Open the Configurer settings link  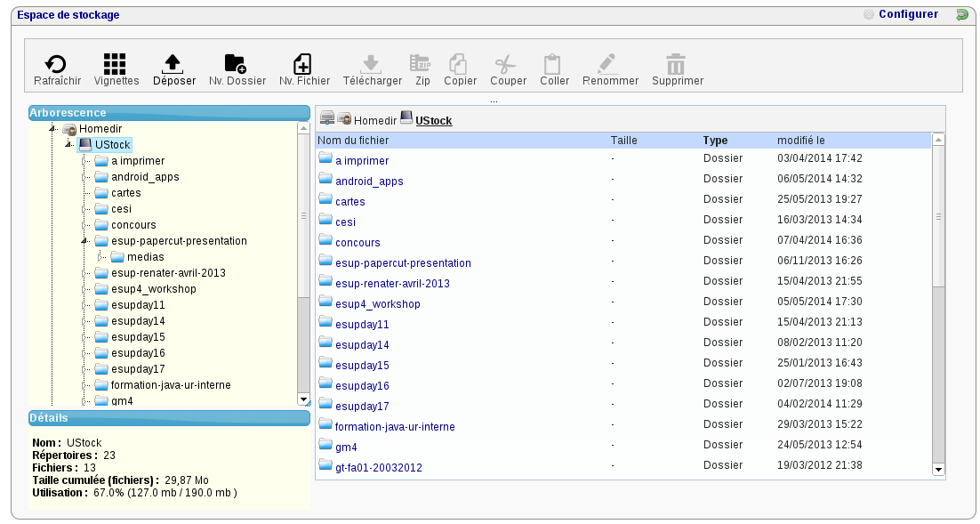(x=907, y=14)
